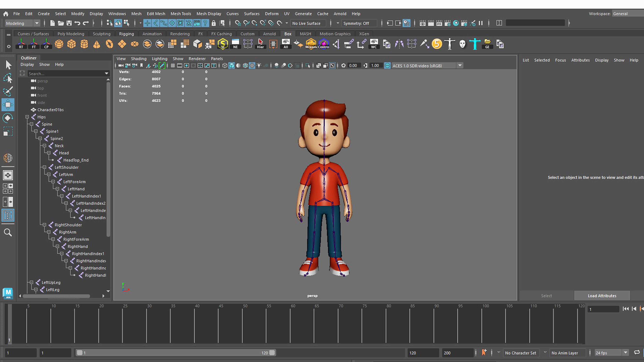This screenshot has width=644, height=362.
Task: Open the Symmetry: Off dropdown
Action: tap(359, 23)
